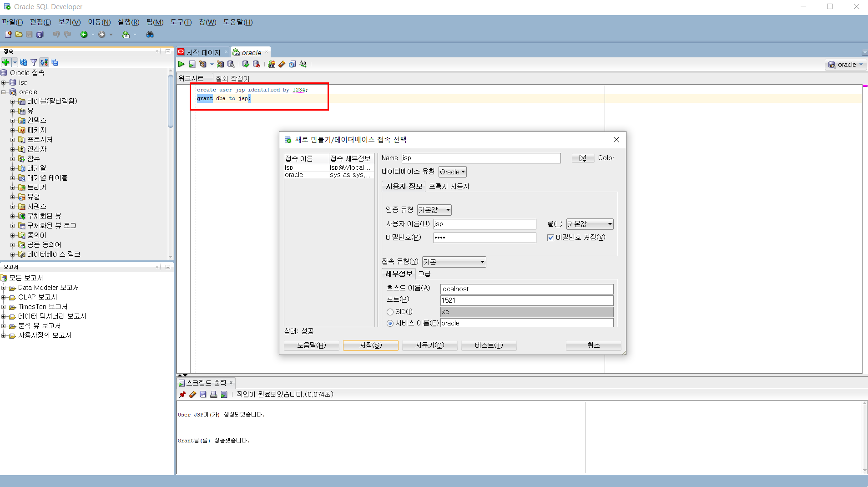Rollback changes with the database undo icon

coord(257,64)
